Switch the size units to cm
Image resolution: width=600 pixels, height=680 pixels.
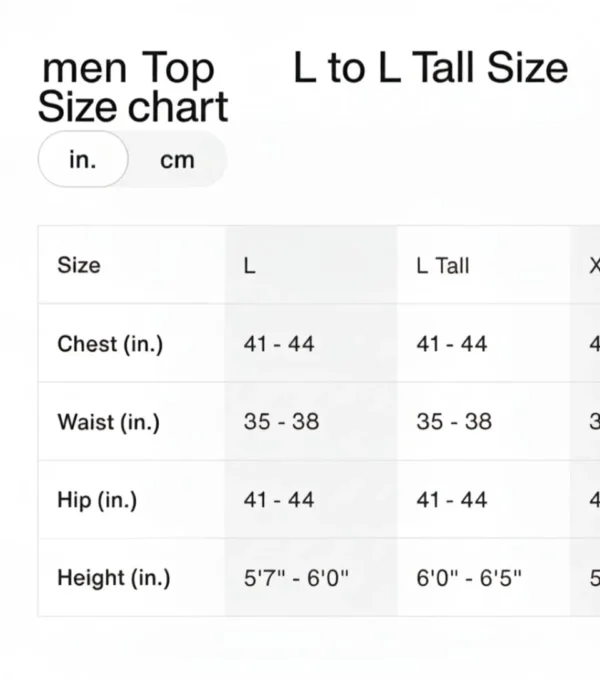click(x=177, y=160)
